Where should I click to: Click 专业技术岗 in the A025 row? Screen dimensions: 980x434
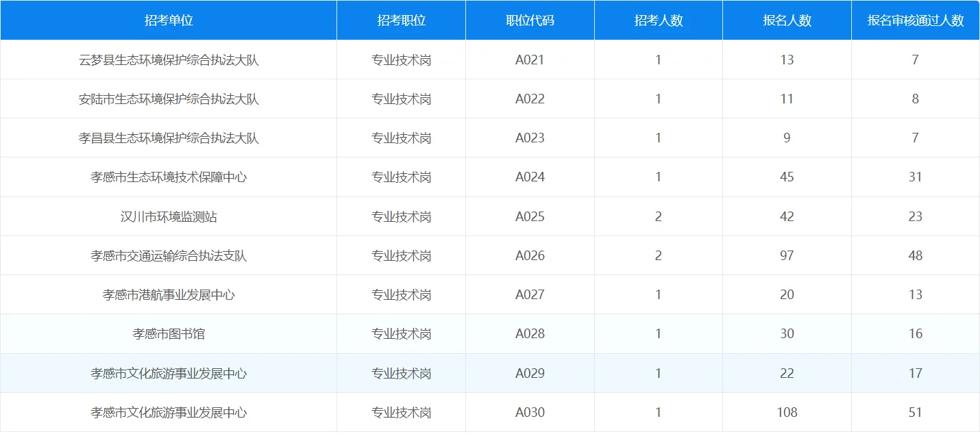tap(401, 216)
